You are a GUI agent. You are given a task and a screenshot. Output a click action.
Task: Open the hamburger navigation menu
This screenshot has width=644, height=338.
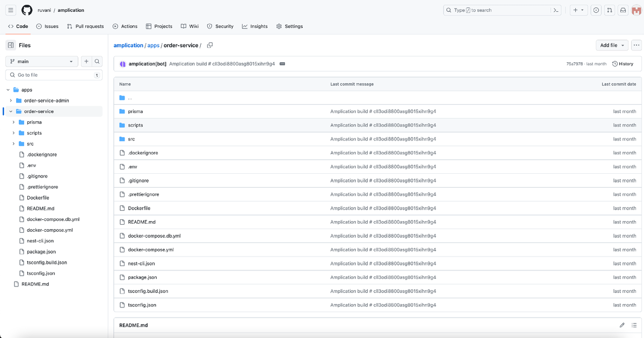tap(11, 10)
